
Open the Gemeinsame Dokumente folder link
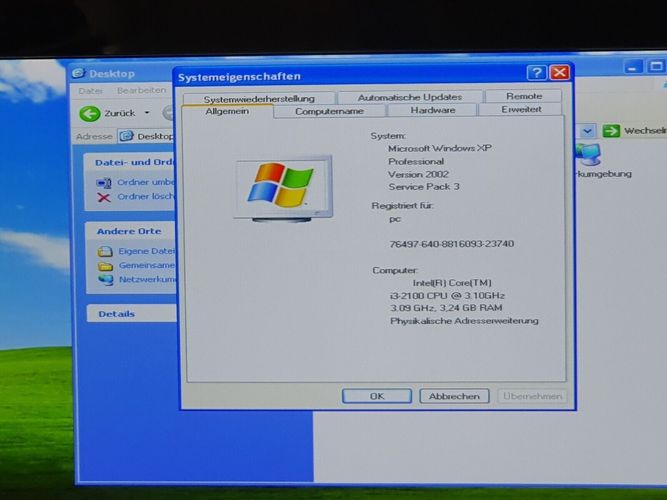pos(146,265)
